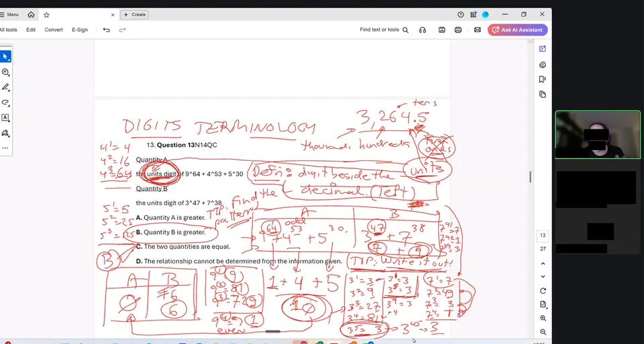
Task: Click the presenter webcam video thumbnail
Action: tap(598, 135)
